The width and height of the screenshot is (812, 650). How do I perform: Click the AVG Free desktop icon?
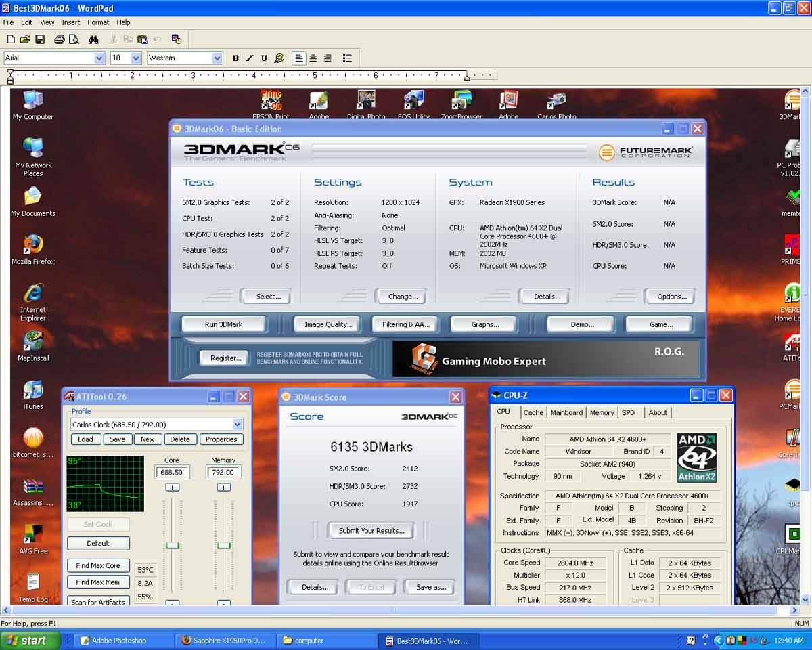click(x=32, y=539)
